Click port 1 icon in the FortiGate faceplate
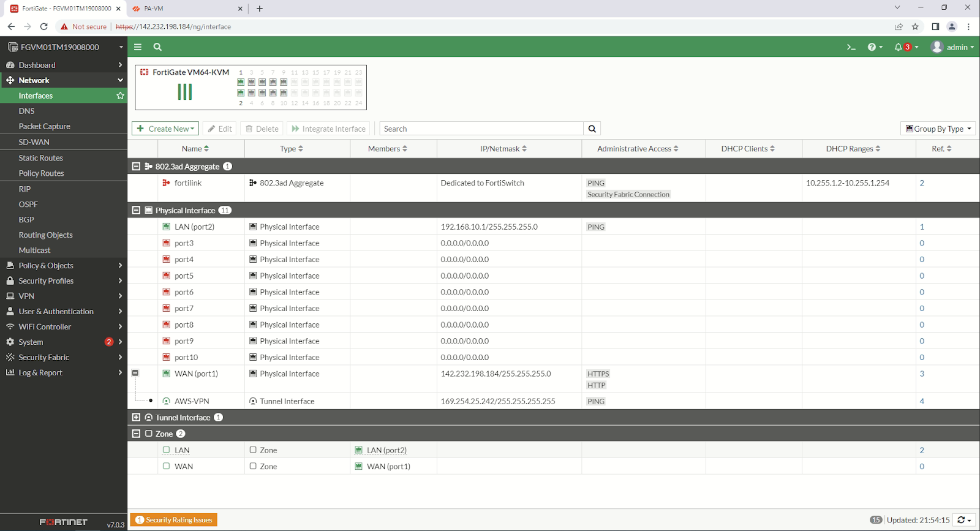980x531 pixels. (x=241, y=82)
